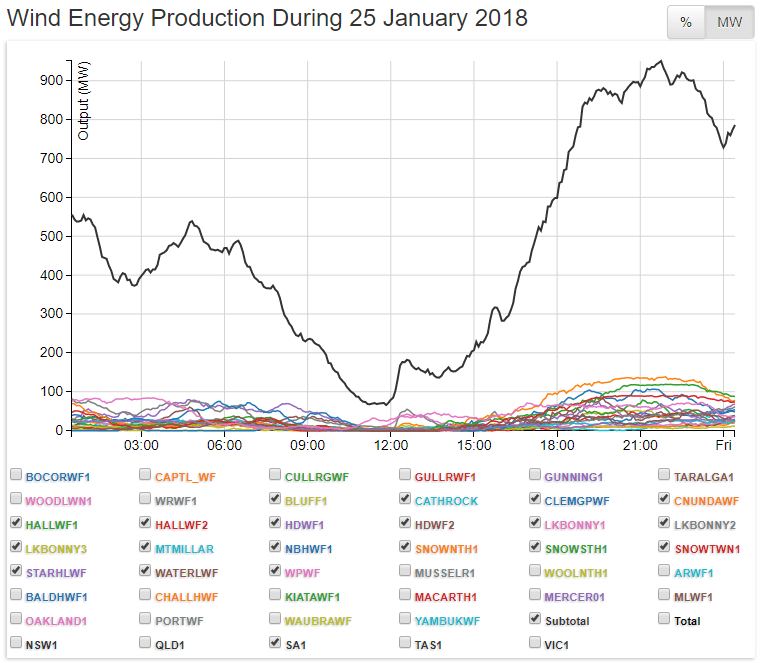Image resolution: width=763 pixels, height=663 pixels.
Task: Uncheck the SNOWTWN1 wind farm
Action: point(665,548)
